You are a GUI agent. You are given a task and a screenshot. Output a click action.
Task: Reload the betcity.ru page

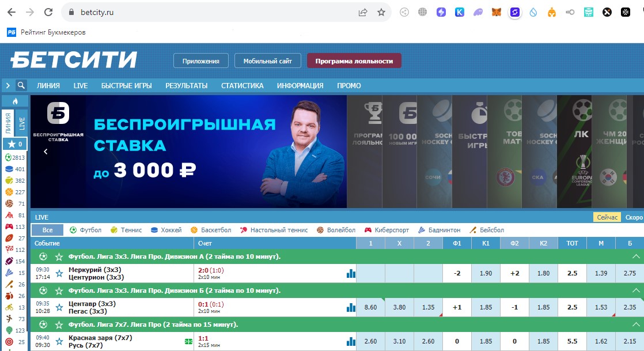click(48, 12)
